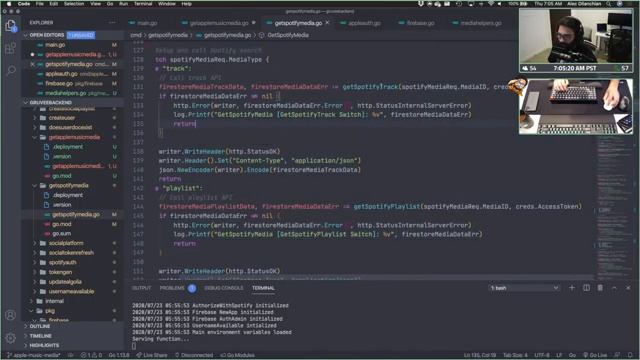Click Live Share in the status bar
The height and width of the screenshot is (360, 640).
(x=151, y=355)
